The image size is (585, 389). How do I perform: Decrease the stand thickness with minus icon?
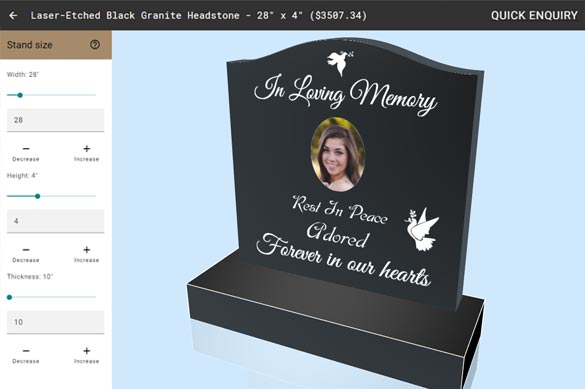(26, 351)
